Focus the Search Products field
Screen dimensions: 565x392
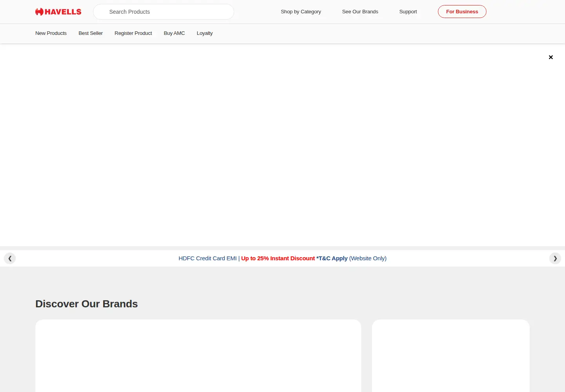pos(164,12)
